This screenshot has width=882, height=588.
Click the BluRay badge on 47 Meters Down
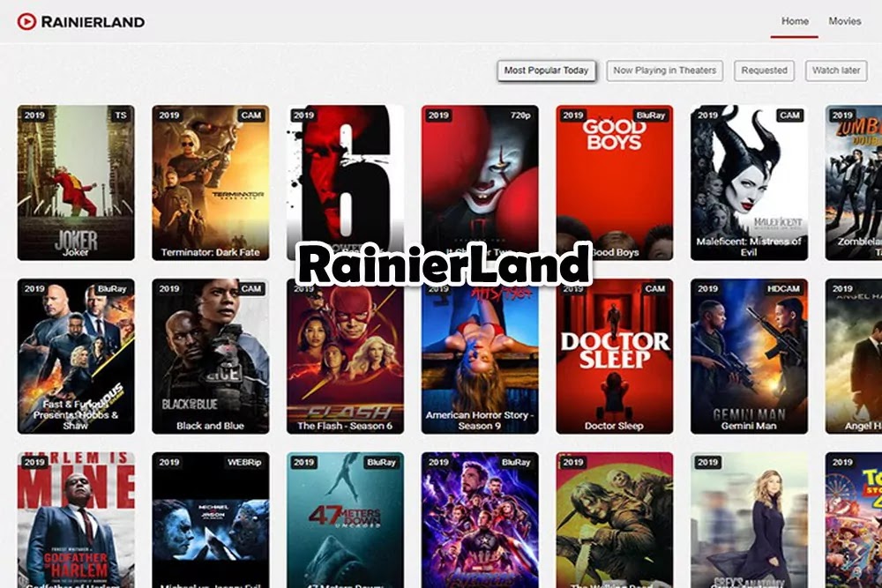point(381,462)
